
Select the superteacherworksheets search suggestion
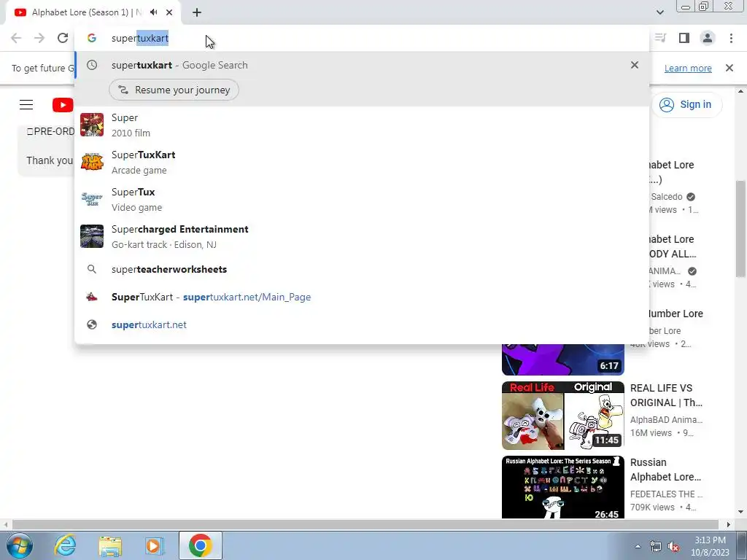[x=362, y=270]
